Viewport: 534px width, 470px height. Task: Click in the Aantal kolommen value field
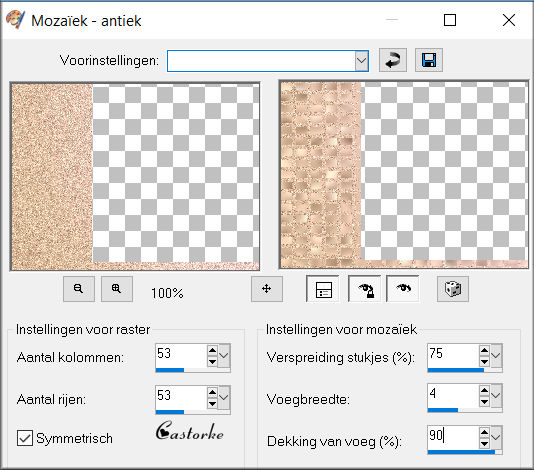coord(181,355)
